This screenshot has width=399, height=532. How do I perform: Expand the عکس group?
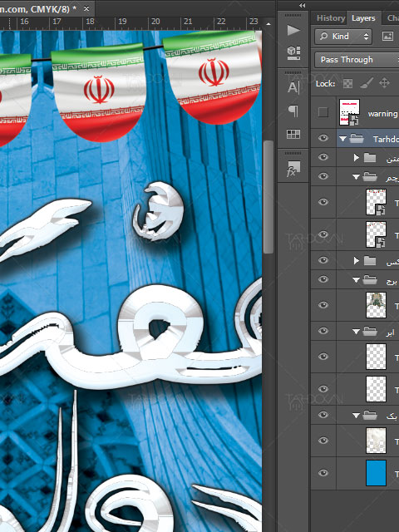click(x=357, y=260)
